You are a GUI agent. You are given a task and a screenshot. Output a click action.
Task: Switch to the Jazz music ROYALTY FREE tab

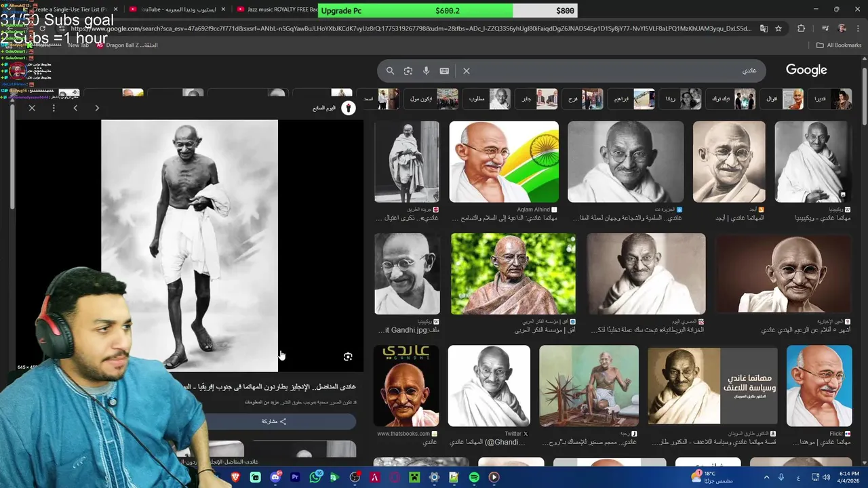(x=278, y=9)
